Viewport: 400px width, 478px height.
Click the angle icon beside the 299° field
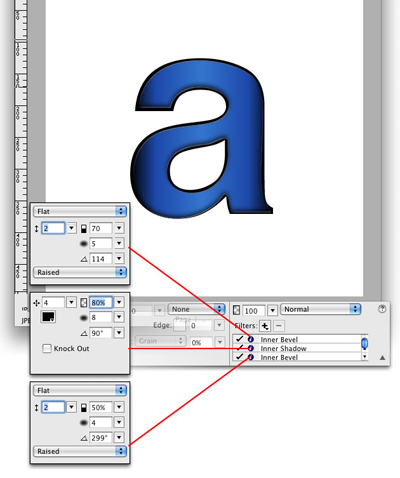(x=84, y=438)
